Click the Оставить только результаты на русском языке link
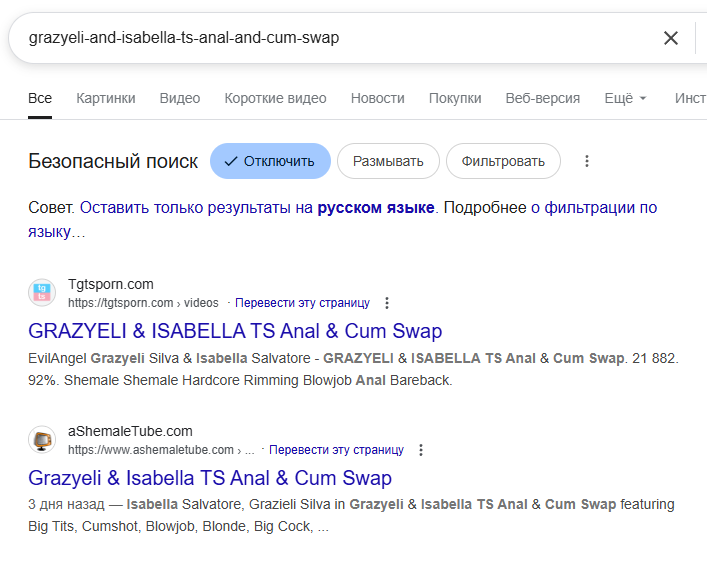The image size is (707, 563). pyautogui.click(x=257, y=208)
